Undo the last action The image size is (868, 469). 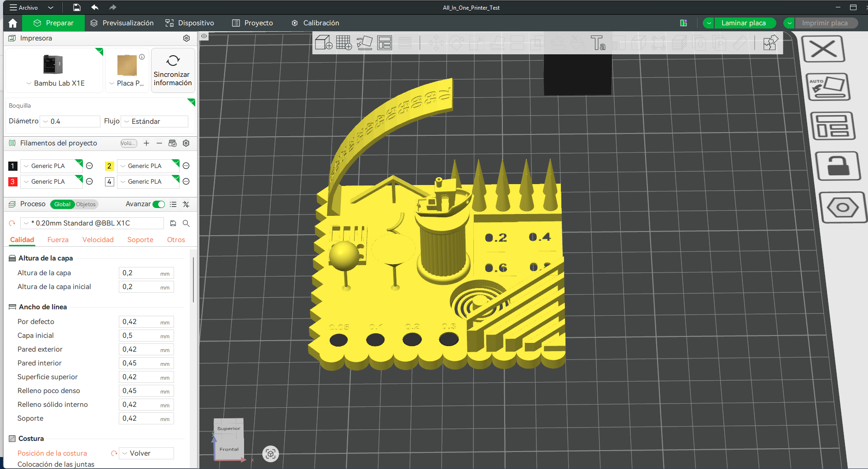click(95, 7)
